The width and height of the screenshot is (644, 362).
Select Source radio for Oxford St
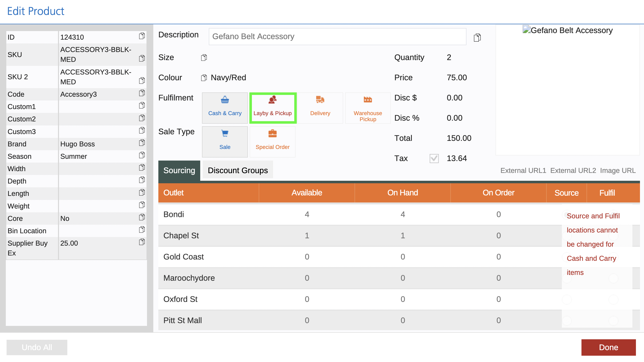567,299
